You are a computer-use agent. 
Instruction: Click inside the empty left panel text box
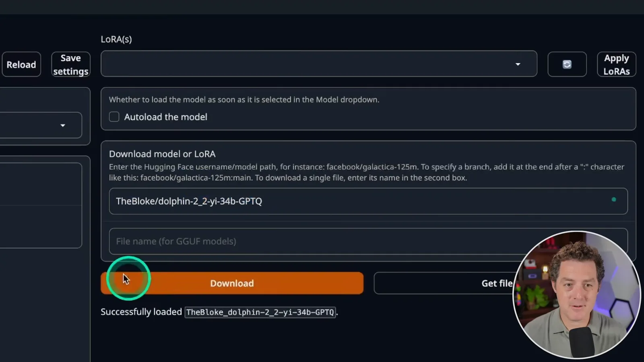click(x=40, y=205)
